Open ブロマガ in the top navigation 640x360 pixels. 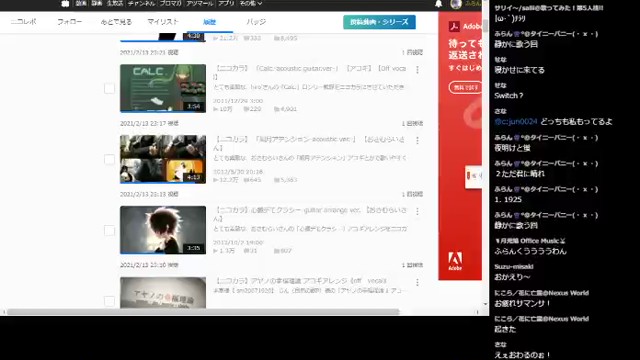coord(171,3)
